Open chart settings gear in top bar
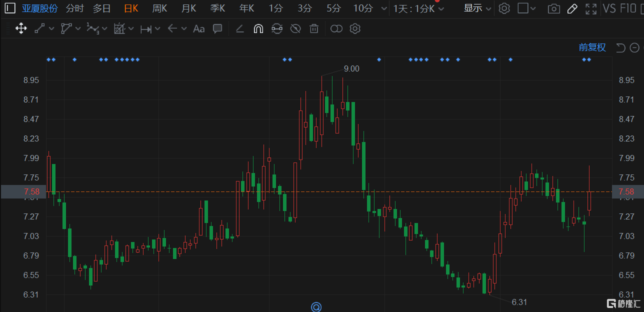The height and width of the screenshot is (312, 644). (504, 8)
